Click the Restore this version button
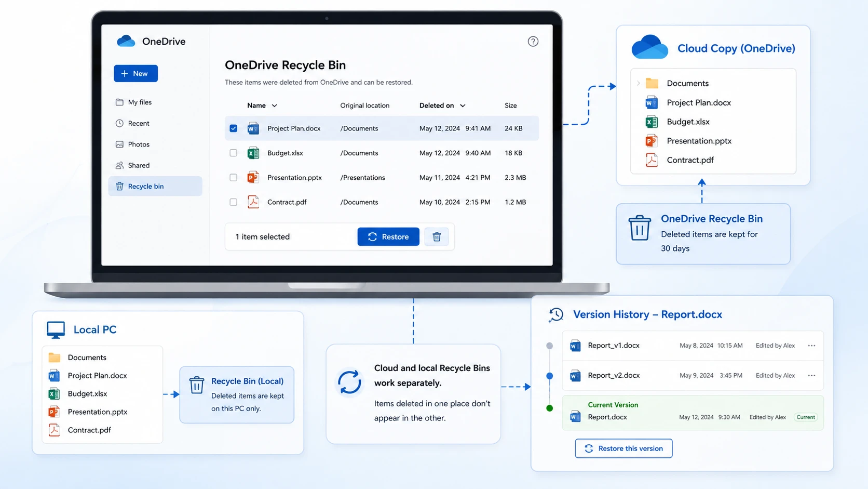This screenshot has width=868, height=489. pos(623,448)
